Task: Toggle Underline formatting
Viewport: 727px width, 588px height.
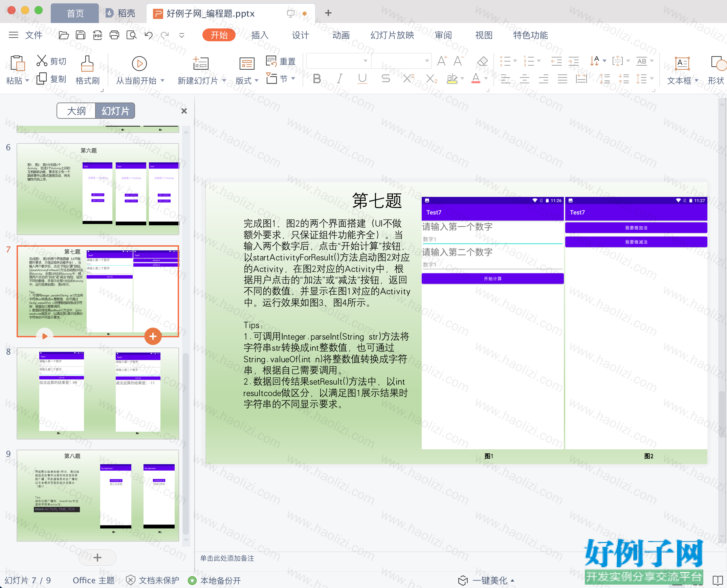Action: (x=362, y=78)
